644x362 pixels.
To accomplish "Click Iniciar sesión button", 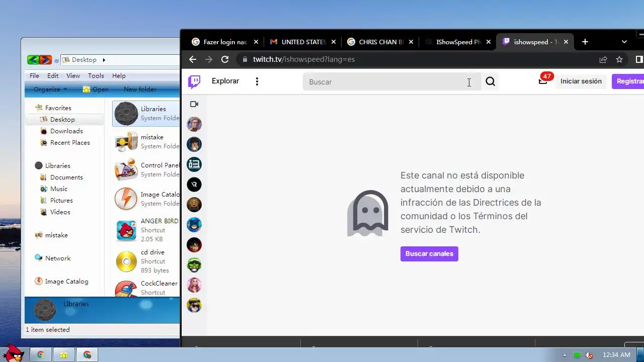I will click(x=581, y=81).
